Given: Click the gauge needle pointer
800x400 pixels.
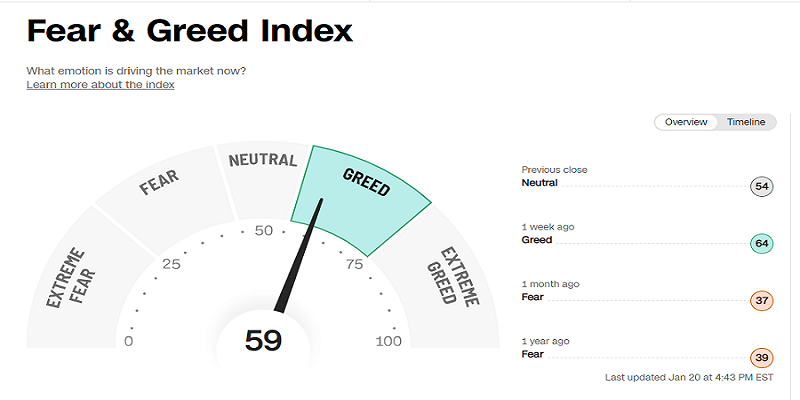Looking at the screenshot, I should coord(300,255).
